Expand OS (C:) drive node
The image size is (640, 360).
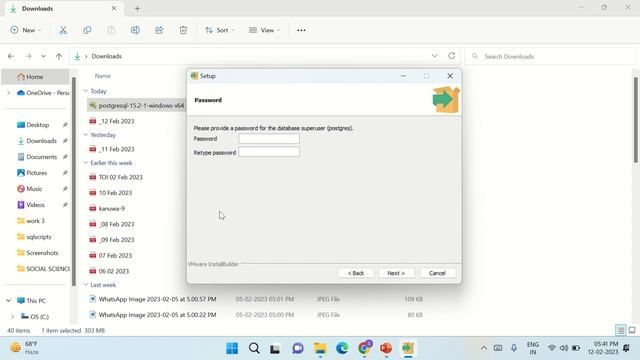12,317
